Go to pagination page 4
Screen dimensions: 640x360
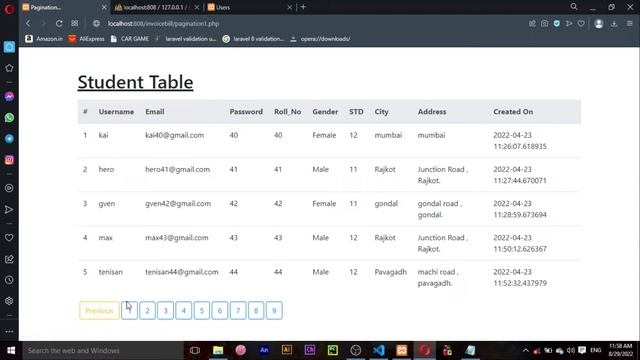(184, 311)
